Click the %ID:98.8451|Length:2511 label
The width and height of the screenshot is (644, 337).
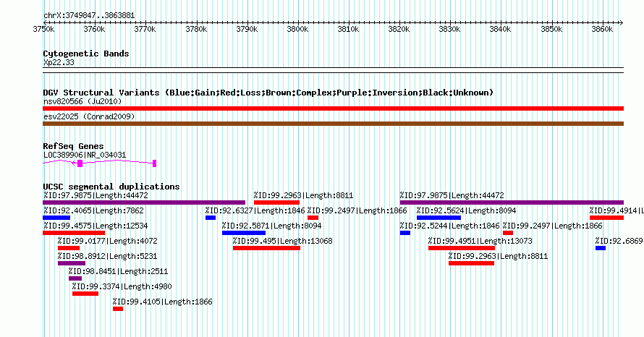[118, 272]
